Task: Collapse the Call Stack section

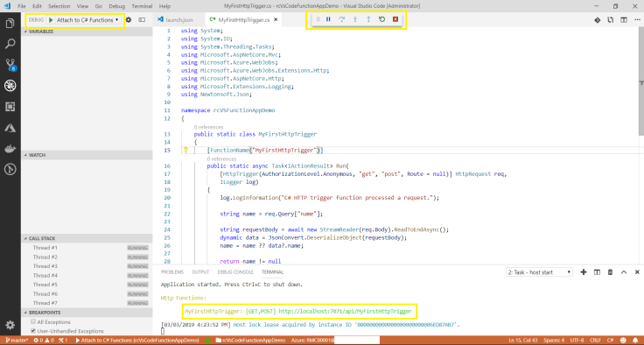Action: click(87, 238)
